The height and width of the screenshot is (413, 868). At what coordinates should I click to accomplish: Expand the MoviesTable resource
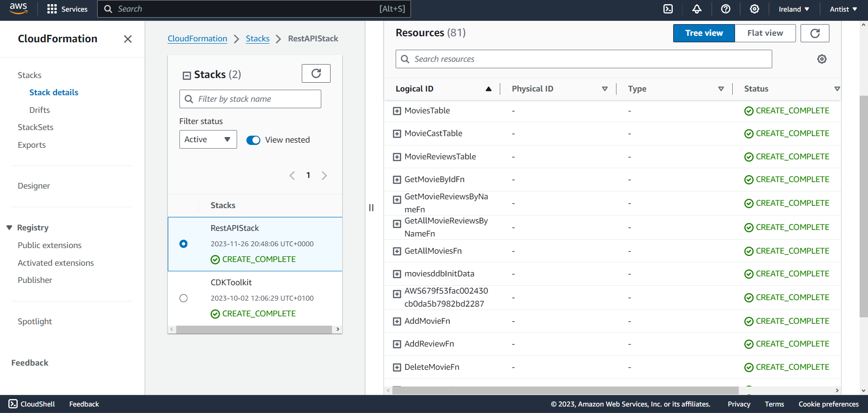click(397, 111)
